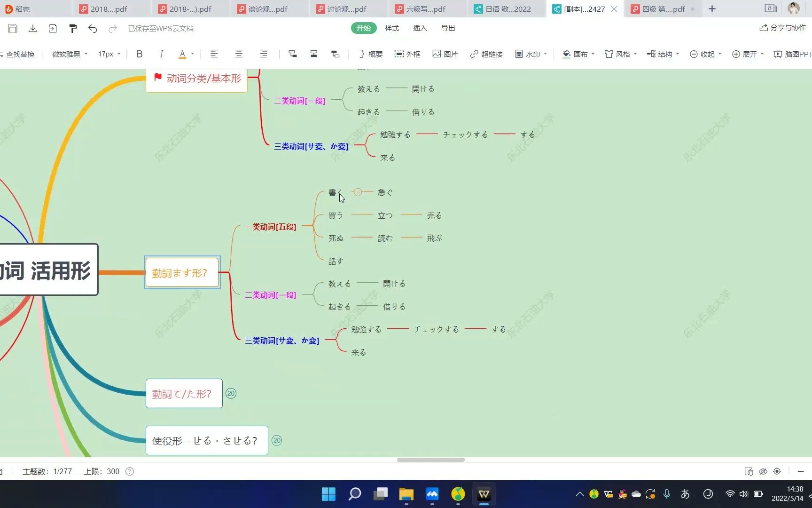This screenshot has width=812, height=508.
Task: Toggle italic formatting in the toolbar
Action: tap(161, 54)
